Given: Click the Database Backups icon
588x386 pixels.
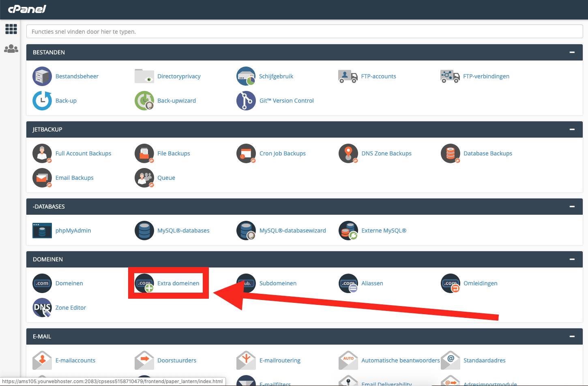Looking at the screenshot, I should pos(451,153).
